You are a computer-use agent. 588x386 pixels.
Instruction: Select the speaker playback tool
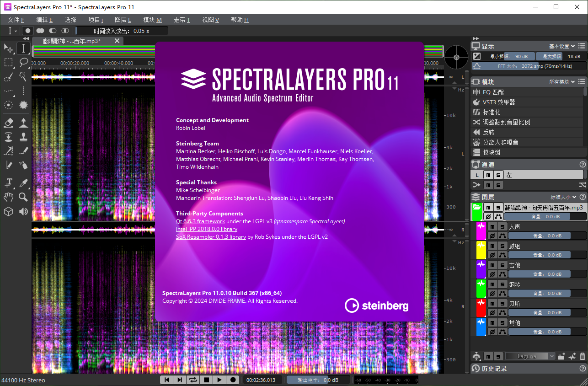[23, 211]
